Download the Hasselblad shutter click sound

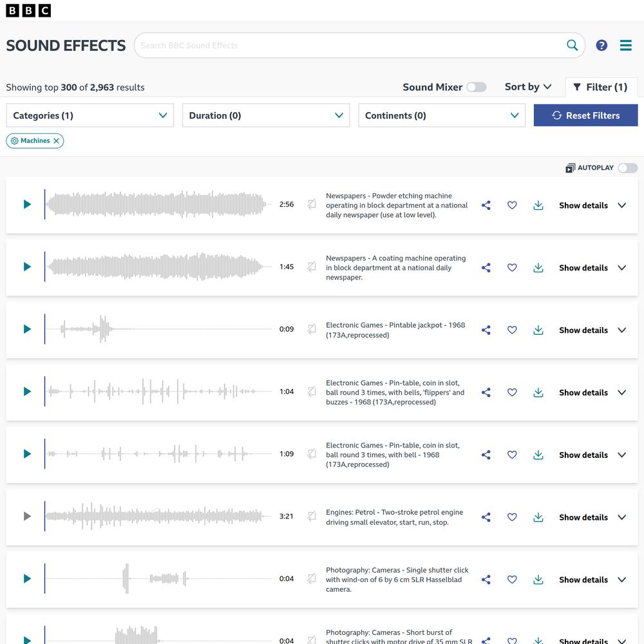(538, 580)
